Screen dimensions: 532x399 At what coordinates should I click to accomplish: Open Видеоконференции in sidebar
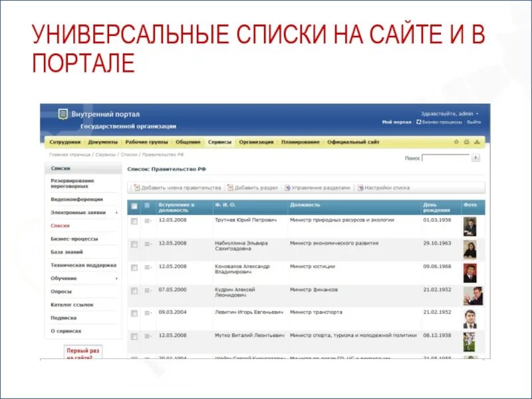pos(76,199)
